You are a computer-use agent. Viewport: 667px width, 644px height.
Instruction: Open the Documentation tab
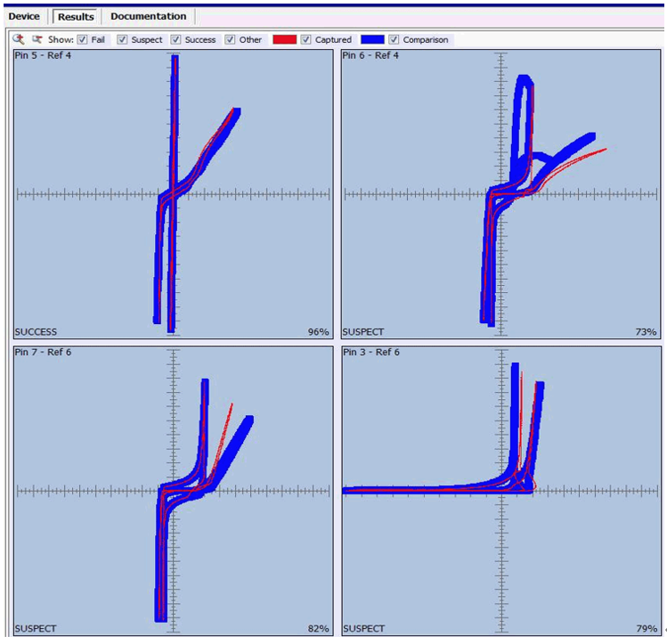148,17
